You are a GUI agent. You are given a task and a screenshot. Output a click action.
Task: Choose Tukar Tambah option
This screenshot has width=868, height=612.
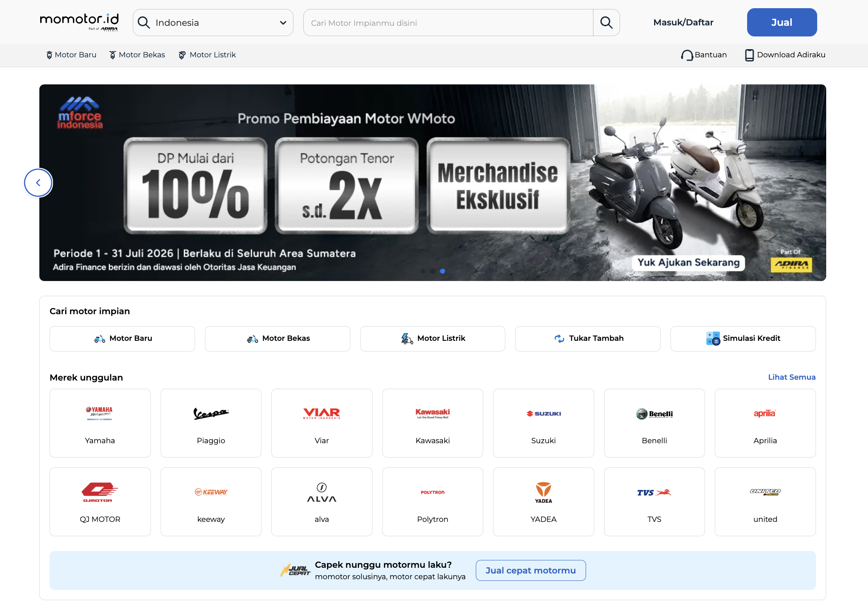pos(588,338)
